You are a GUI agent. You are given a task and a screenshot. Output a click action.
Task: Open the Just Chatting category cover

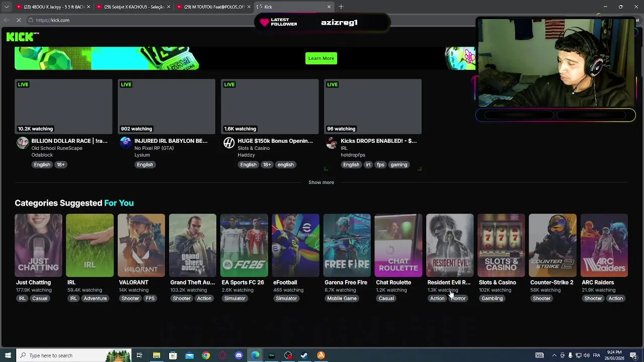[x=38, y=245]
